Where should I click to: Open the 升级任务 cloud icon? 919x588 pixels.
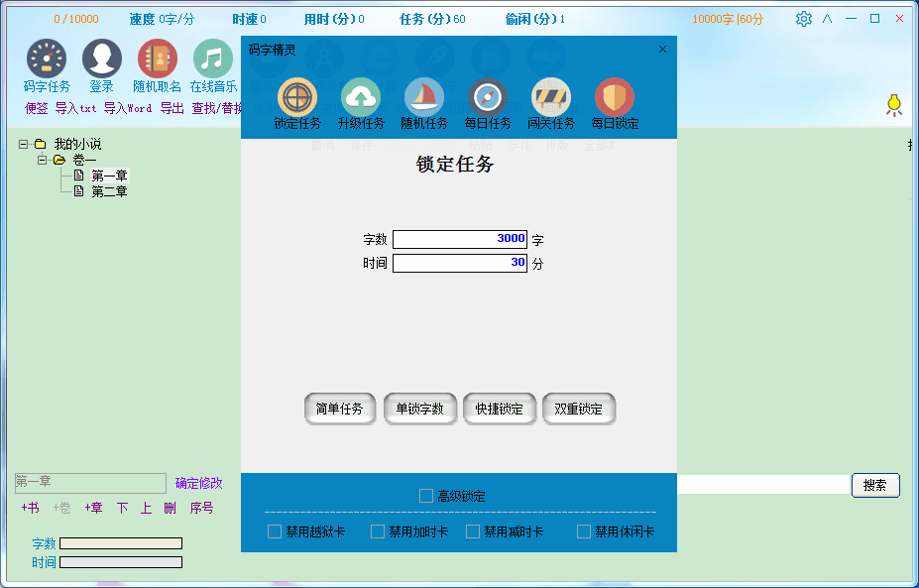tap(361, 97)
